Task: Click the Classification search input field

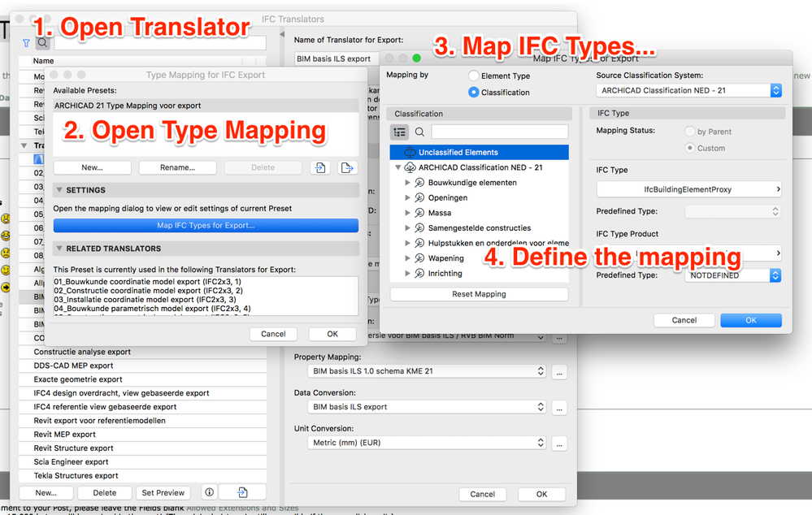Action: tap(498, 130)
